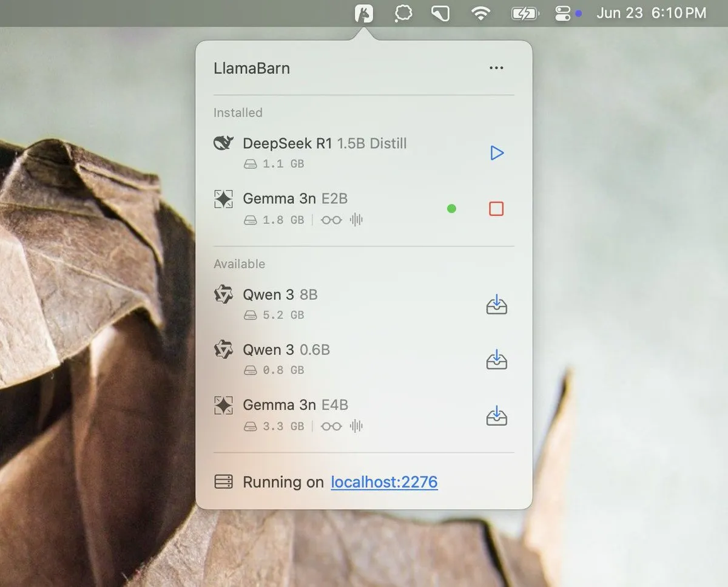Open the localhost:2276 link
The width and height of the screenshot is (728, 587).
(384, 482)
